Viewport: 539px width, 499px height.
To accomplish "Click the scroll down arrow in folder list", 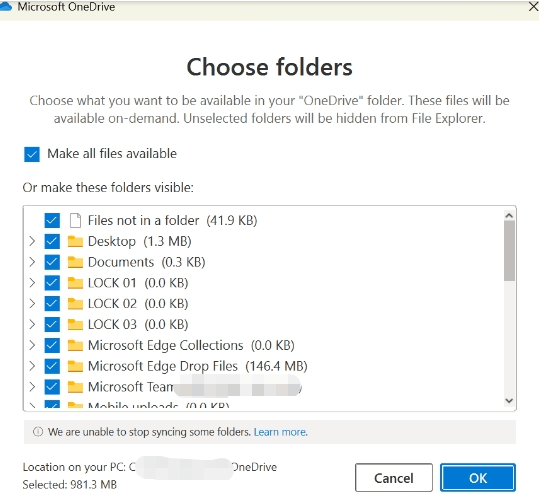I will (x=509, y=401).
